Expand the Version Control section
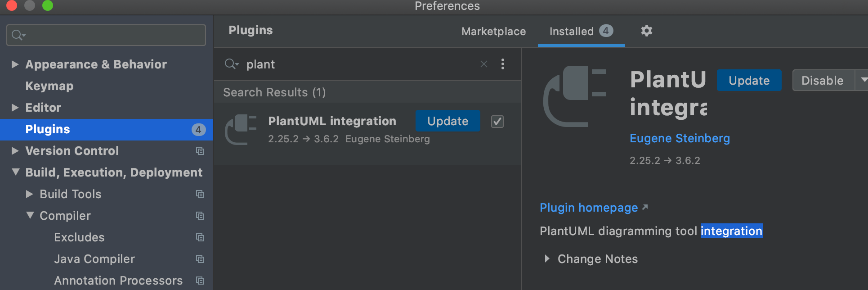The height and width of the screenshot is (290, 868). click(15, 151)
